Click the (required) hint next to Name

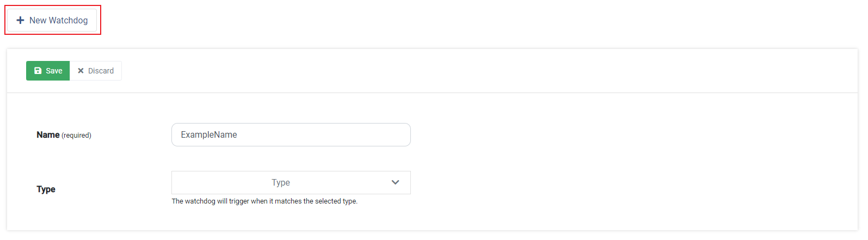[x=76, y=135]
